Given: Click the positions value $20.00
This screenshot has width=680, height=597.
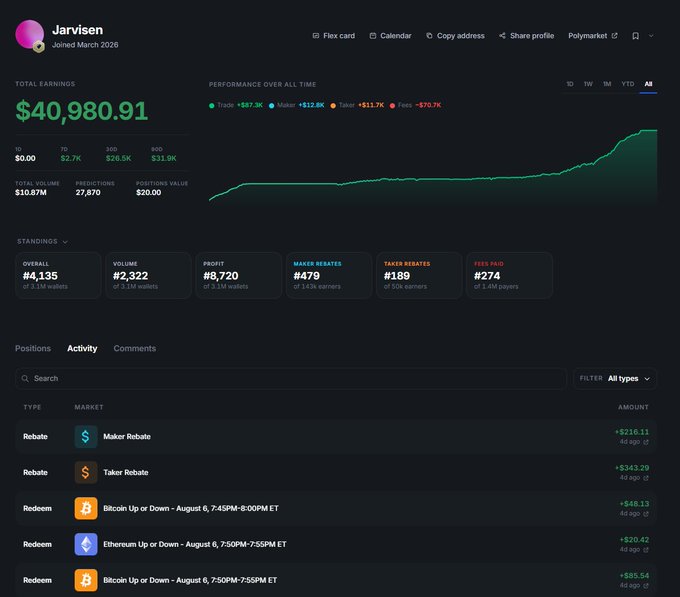Looking at the screenshot, I should (148, 192).
